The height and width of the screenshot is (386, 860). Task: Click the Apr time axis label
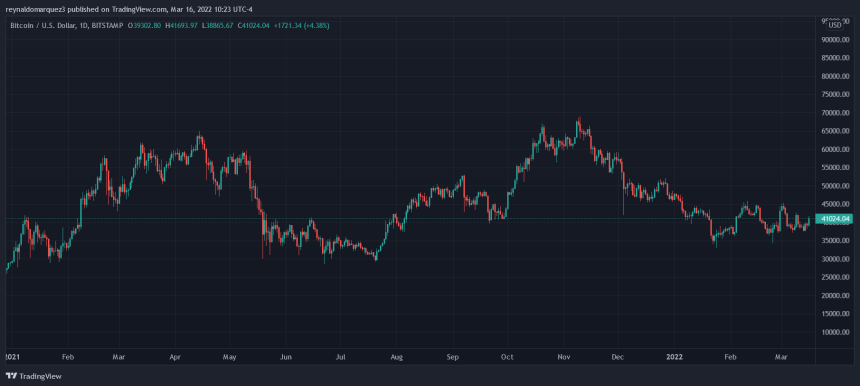175,357
